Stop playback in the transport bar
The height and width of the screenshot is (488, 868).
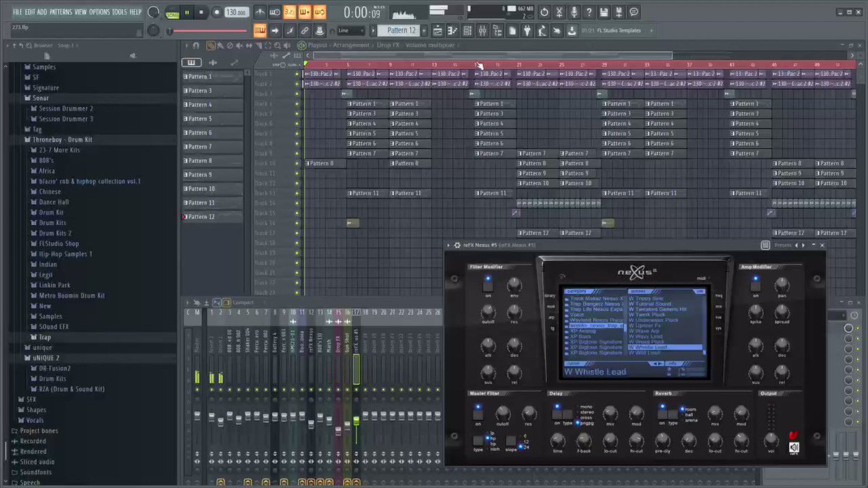point(202,12)
